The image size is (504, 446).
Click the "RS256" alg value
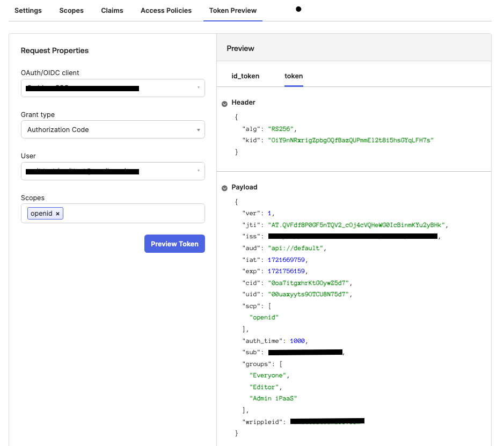[x=281, y=129]
